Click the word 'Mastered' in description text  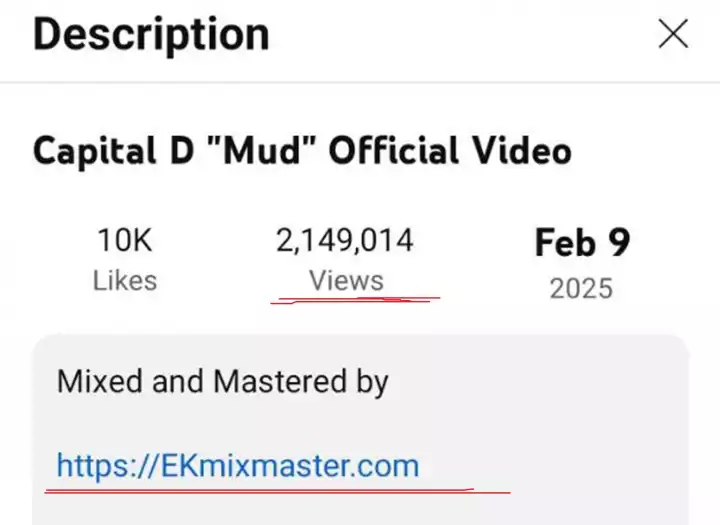280,381
